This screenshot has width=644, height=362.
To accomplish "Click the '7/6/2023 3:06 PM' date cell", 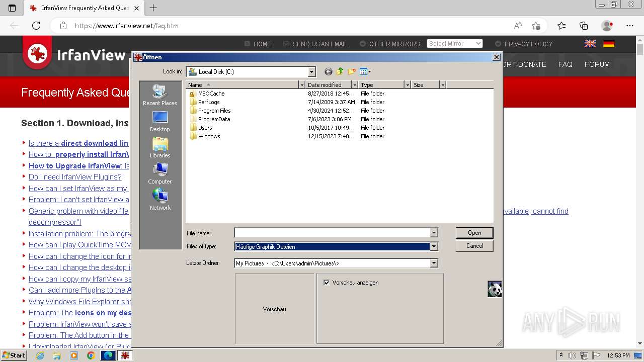I will tap(330, 119).
